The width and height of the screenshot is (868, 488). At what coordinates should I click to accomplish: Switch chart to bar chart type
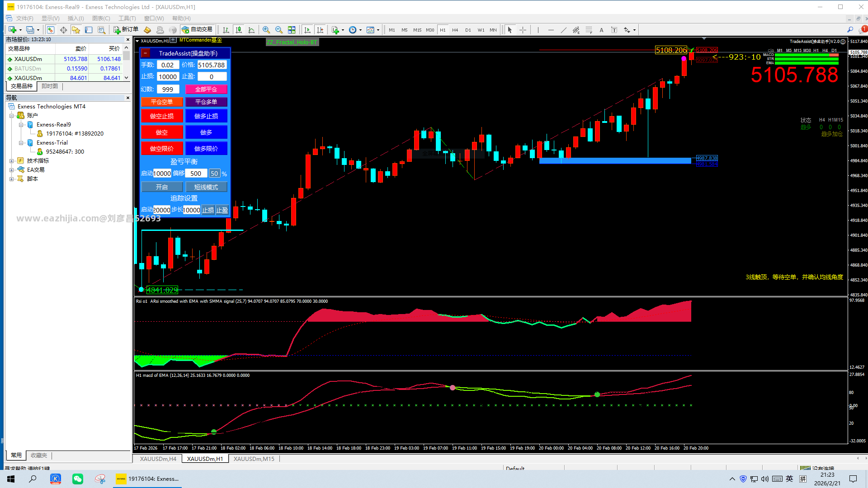pyautogui.click(x=226, y=30)
